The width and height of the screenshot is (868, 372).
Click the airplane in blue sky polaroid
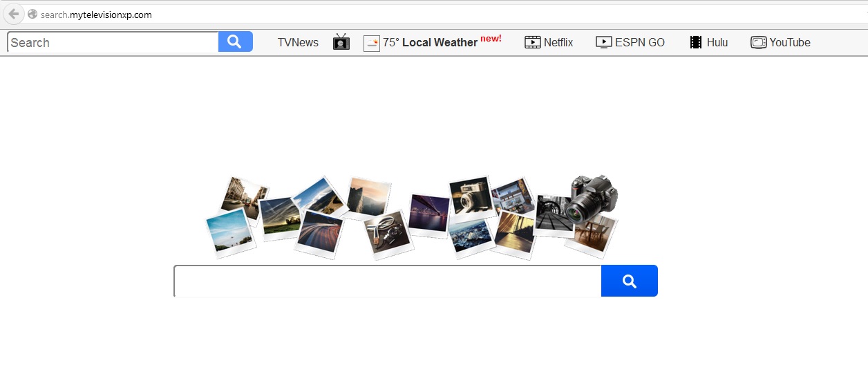(230, 232)
